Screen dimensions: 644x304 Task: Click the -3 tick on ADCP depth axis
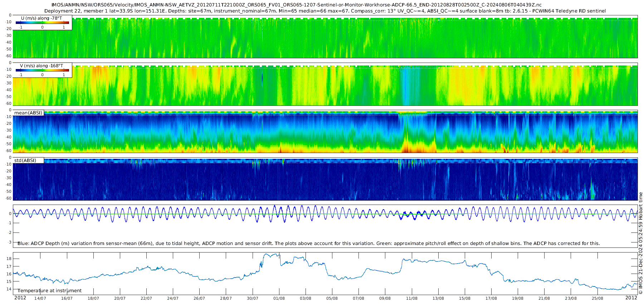10,242
